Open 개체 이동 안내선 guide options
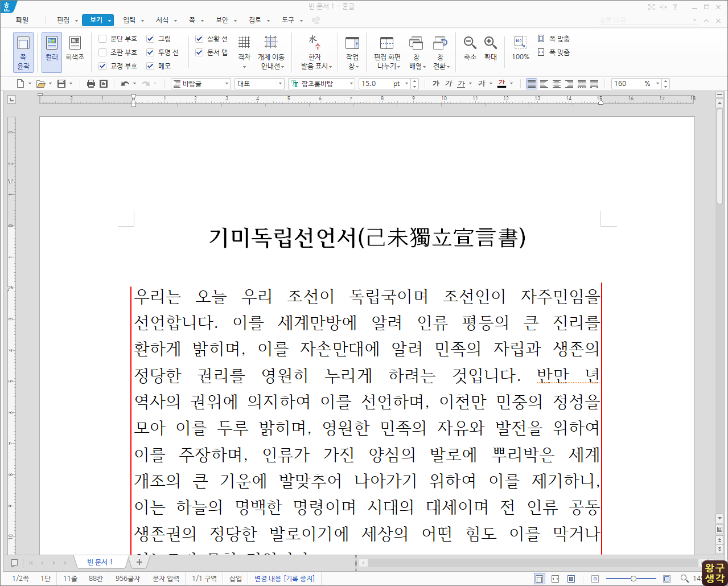Screen dimensions: 728x586 point(272,52)
